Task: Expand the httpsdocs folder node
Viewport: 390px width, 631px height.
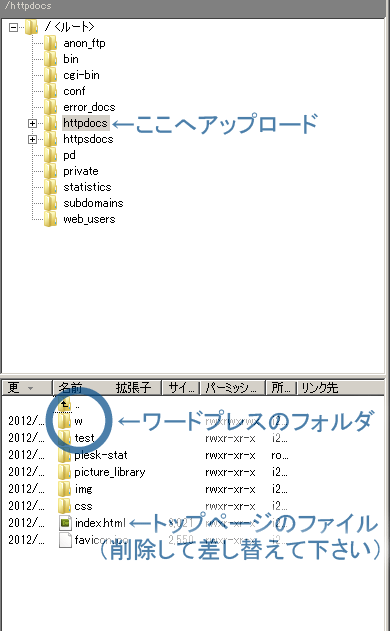Action: 32,140
